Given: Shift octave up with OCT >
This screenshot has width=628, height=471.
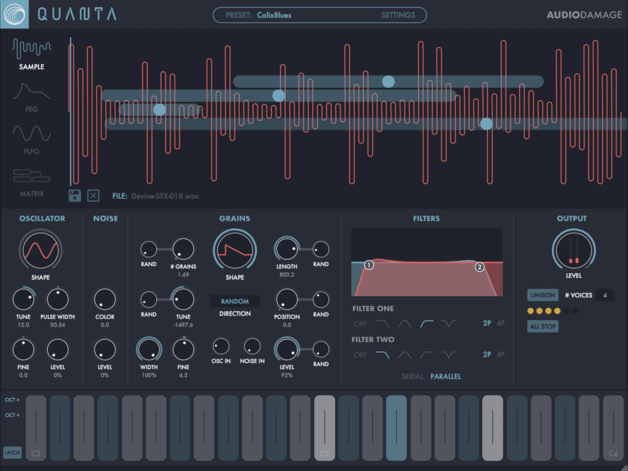Looking at the screenshot, I should pos(12,400).
